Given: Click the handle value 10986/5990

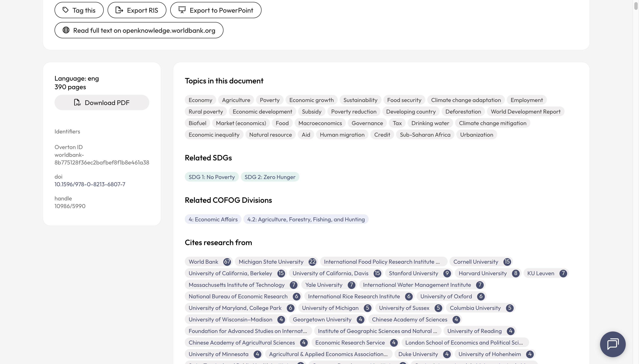Looking at the screenshot, I should (x=70, y=206).
